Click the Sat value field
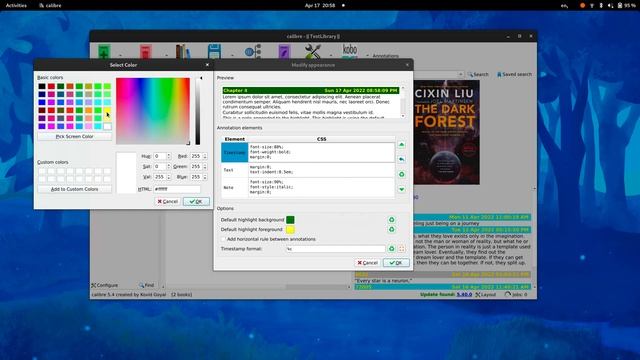Screen dimensions: 640x360 [x=160, y=167]
